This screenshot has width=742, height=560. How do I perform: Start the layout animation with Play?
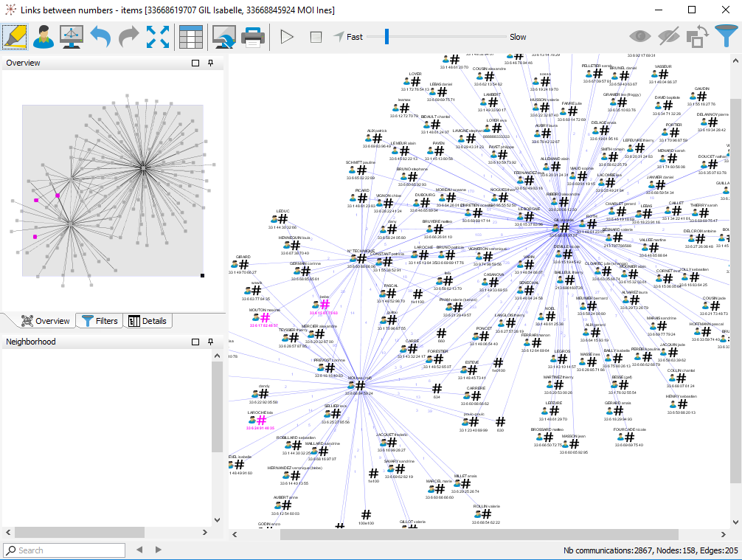click(x=287, y=37)
